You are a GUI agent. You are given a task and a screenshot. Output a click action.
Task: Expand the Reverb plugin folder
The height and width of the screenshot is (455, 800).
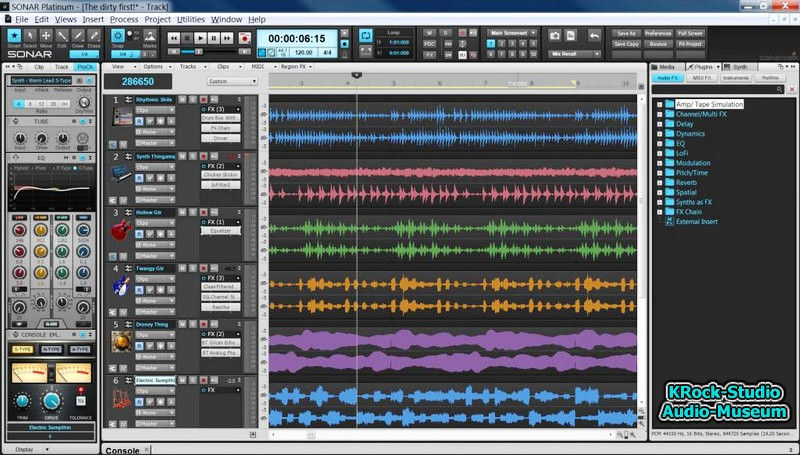click(659, 183)
